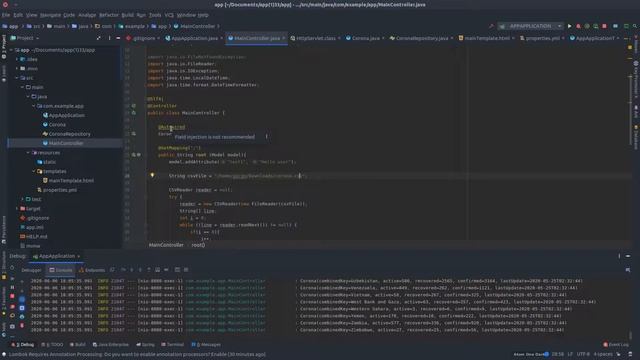640x360 pixels.
Task: Expand the test folder
Action: pyautogui.click(x=22, y=199)
